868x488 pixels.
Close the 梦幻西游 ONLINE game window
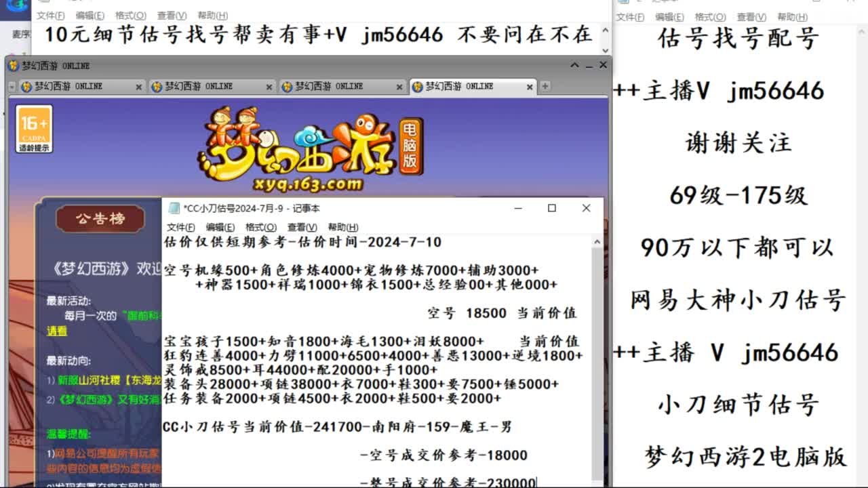(603, 66)
